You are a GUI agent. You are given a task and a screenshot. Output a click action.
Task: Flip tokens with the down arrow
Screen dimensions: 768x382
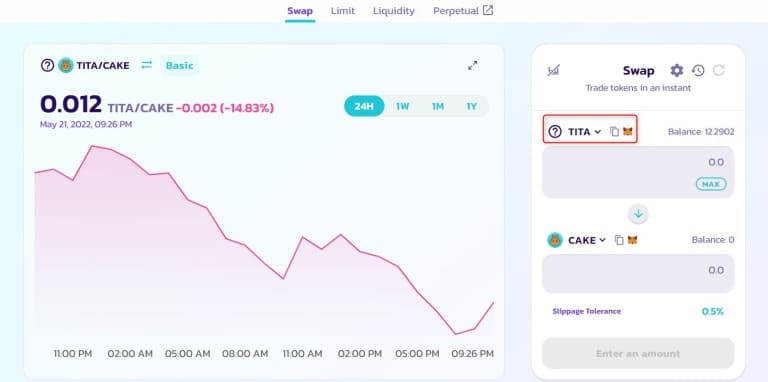coord(638,214)
